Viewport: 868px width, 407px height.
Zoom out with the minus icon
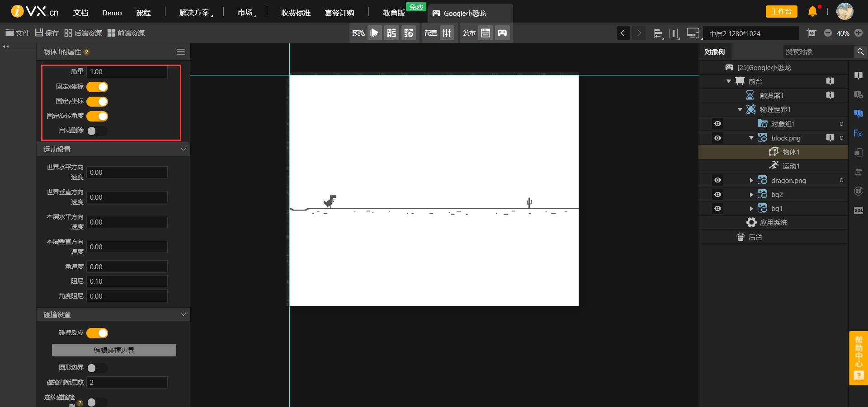pyautogui.click(x=828, y=33)
